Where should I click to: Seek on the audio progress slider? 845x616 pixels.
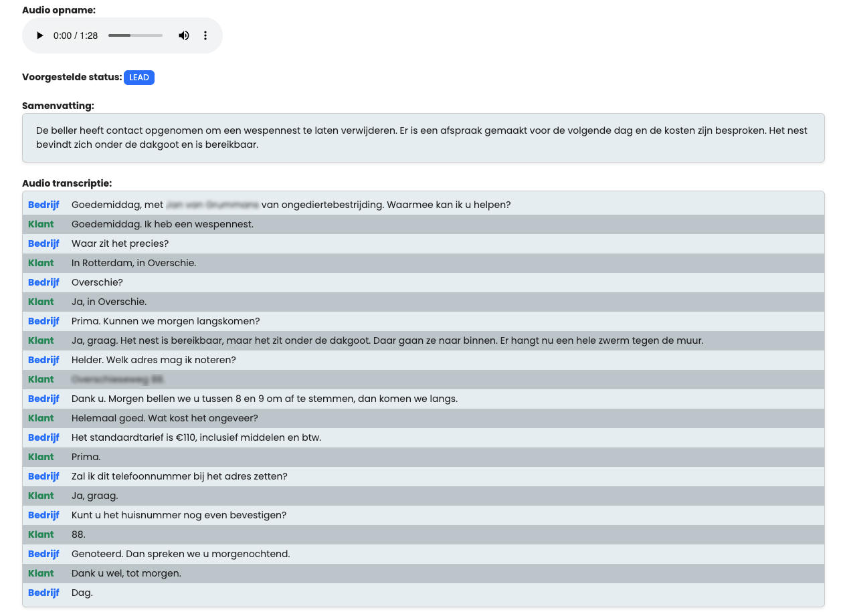pyautogui.click(x=135, y=35)
